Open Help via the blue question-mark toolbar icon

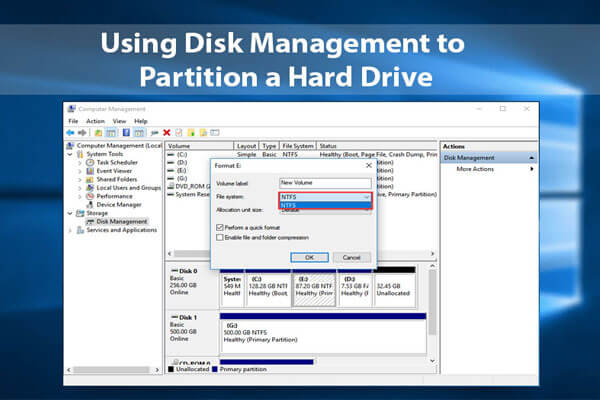coord(126,133)
